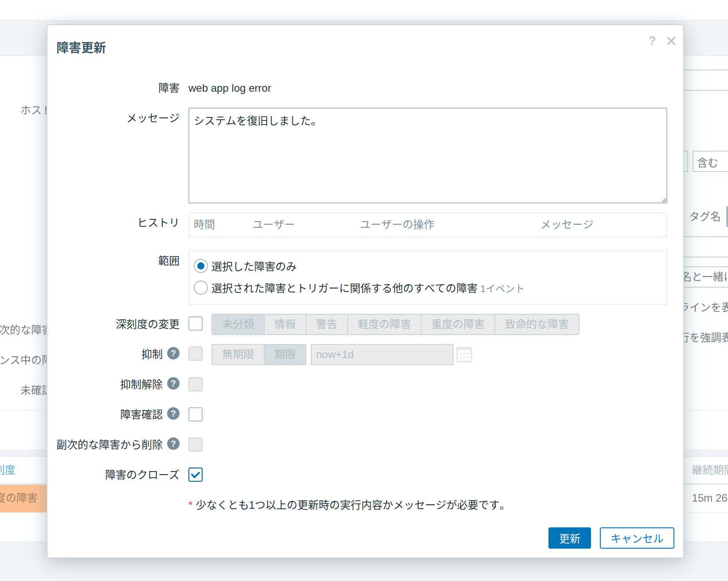Click help icon next to 抑制
This screenshot has height=581, width=728.
tap(173, 354)
